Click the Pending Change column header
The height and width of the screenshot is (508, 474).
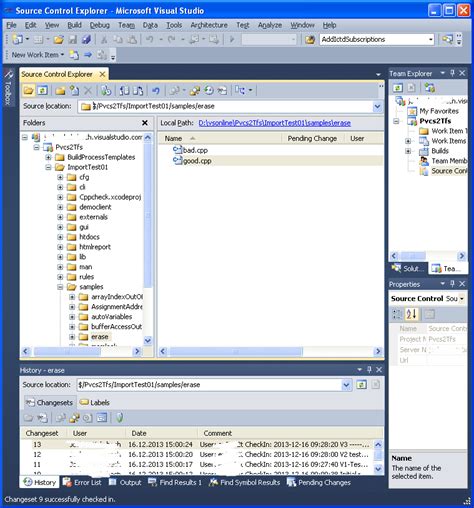312,138
